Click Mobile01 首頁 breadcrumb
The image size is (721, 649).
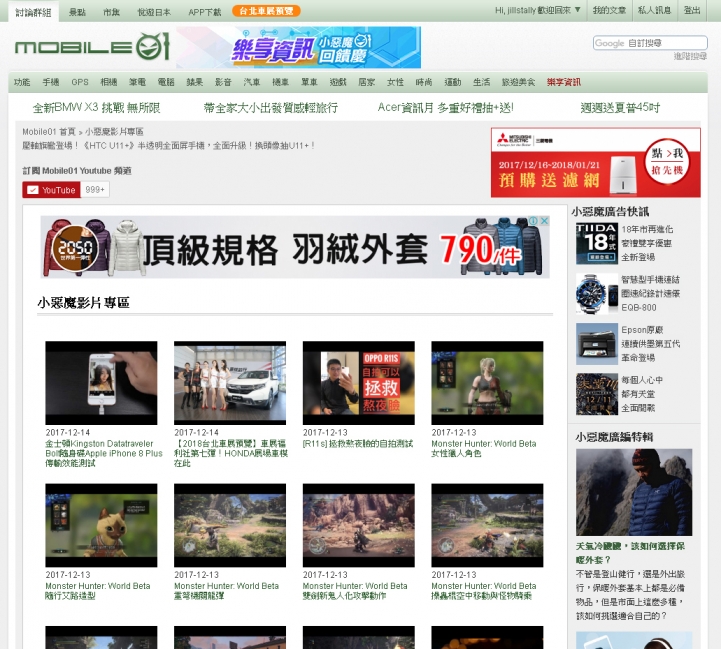coord(49,132)
